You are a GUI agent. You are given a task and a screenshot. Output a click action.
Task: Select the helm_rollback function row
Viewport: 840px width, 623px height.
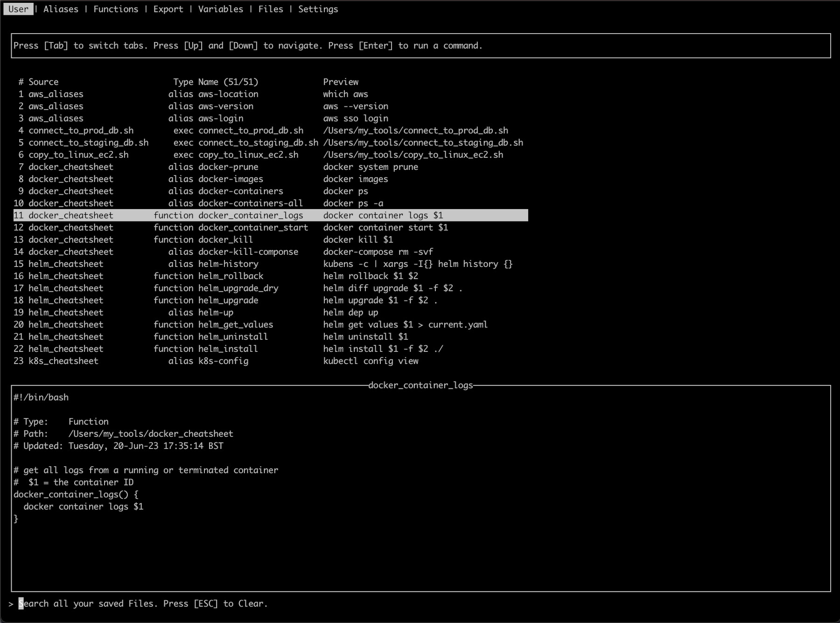tap(231, 276)
